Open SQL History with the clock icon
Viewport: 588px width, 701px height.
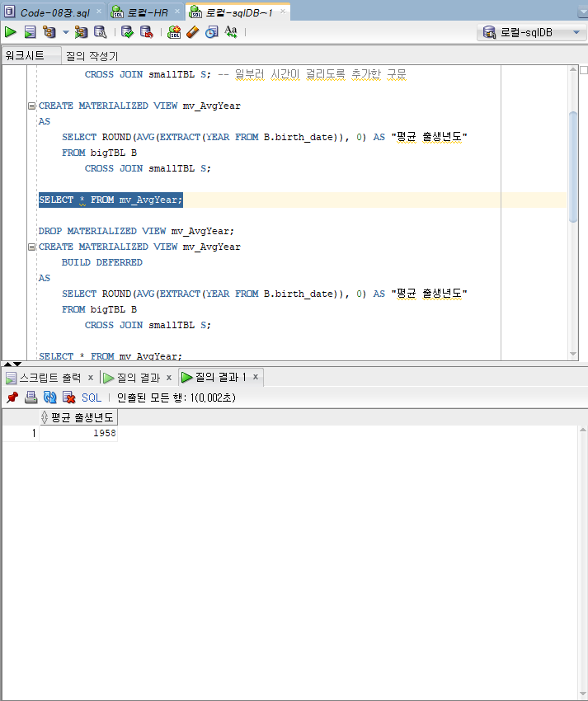[212, 32]
